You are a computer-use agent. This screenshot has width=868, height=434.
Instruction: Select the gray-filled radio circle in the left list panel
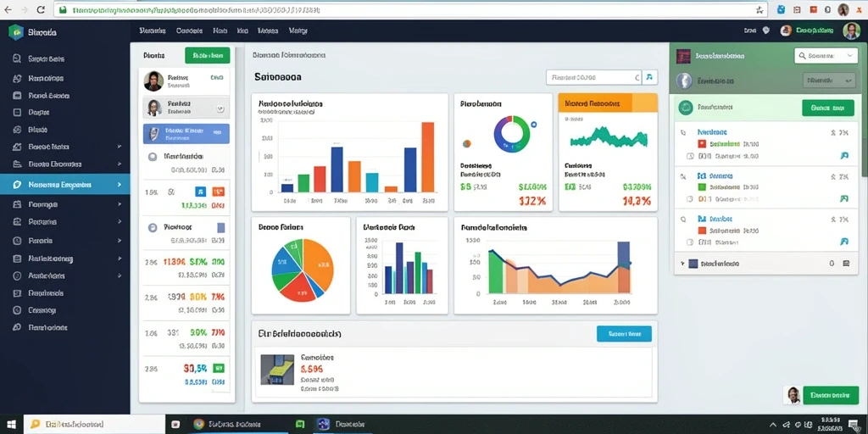(153, 157)
